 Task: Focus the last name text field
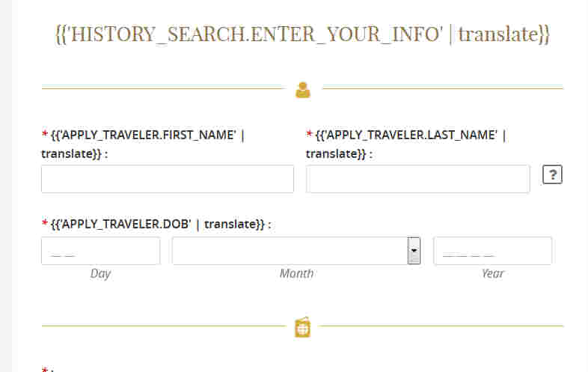417,179
